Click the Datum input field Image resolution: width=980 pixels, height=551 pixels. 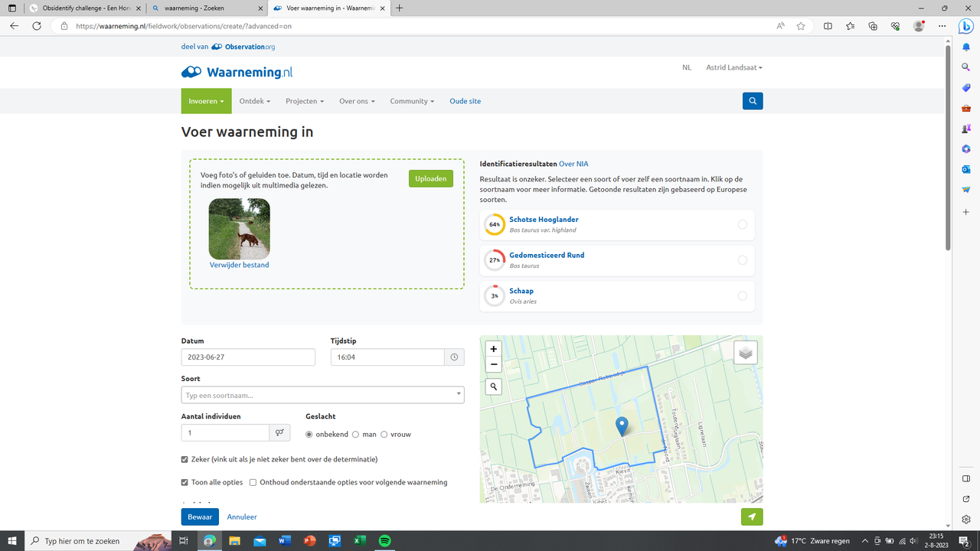coord(248,357)
